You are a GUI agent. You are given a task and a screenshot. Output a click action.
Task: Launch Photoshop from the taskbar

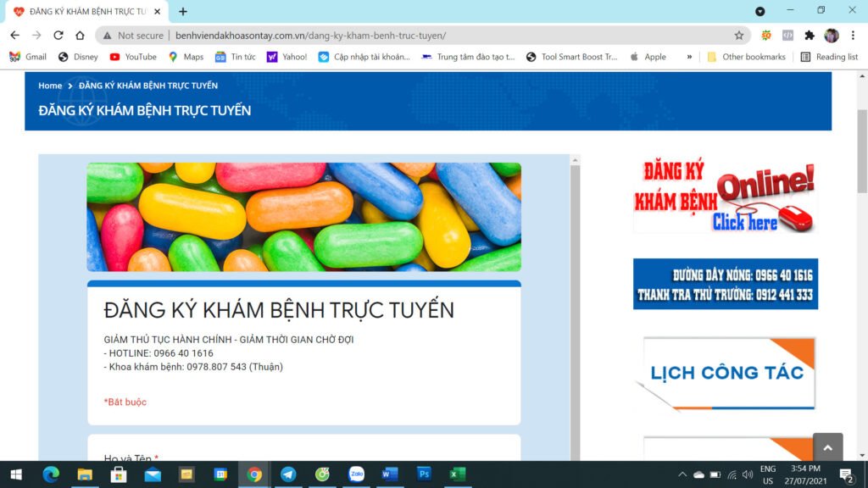click(x=424, y=474)
